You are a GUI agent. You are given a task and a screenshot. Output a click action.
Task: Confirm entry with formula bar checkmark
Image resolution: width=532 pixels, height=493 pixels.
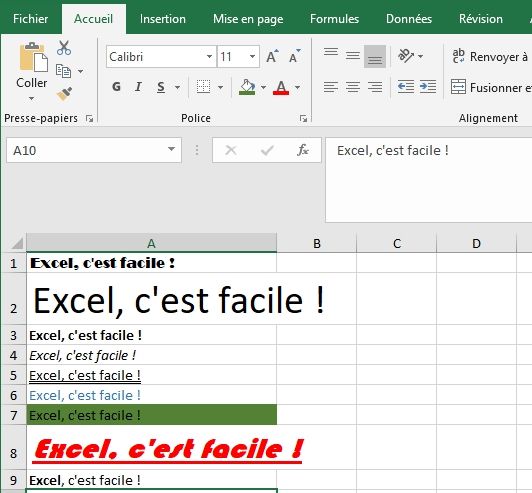(x=267, y=150)
